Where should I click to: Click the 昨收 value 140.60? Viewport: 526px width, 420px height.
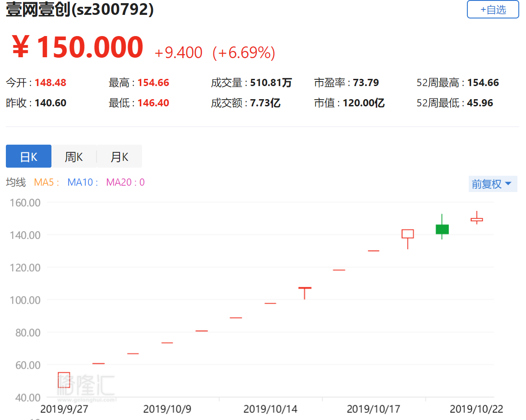pyautogui.click(x=51, y=103)
